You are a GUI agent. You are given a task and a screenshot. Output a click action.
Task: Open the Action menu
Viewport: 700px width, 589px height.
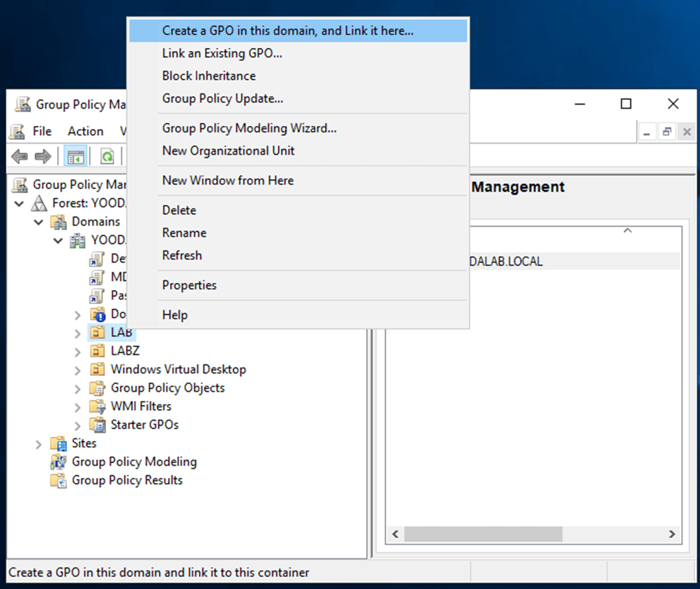click(x=85, y=131)
